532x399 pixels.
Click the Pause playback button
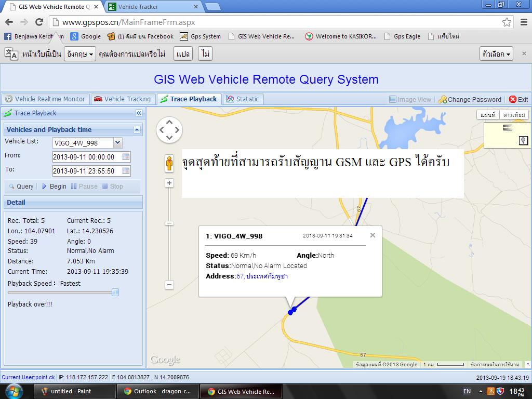(x=84, y=187)
